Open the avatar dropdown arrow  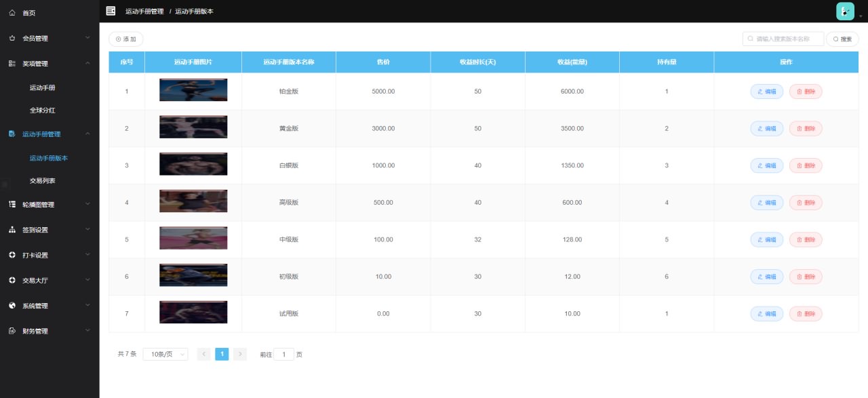pos(861,16)
